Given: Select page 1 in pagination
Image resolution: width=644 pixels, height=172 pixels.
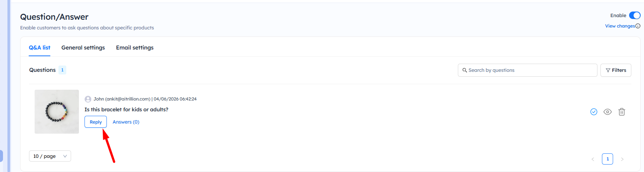Looking at the screenshot, I should [608, 159].
